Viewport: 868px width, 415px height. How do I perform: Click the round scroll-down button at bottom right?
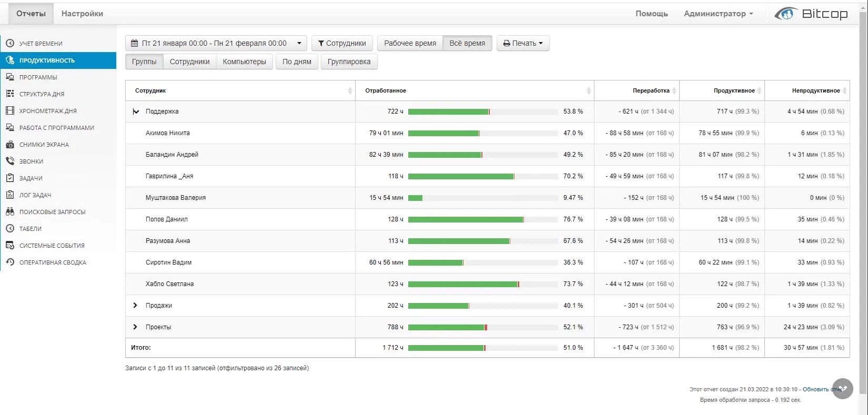843,389
